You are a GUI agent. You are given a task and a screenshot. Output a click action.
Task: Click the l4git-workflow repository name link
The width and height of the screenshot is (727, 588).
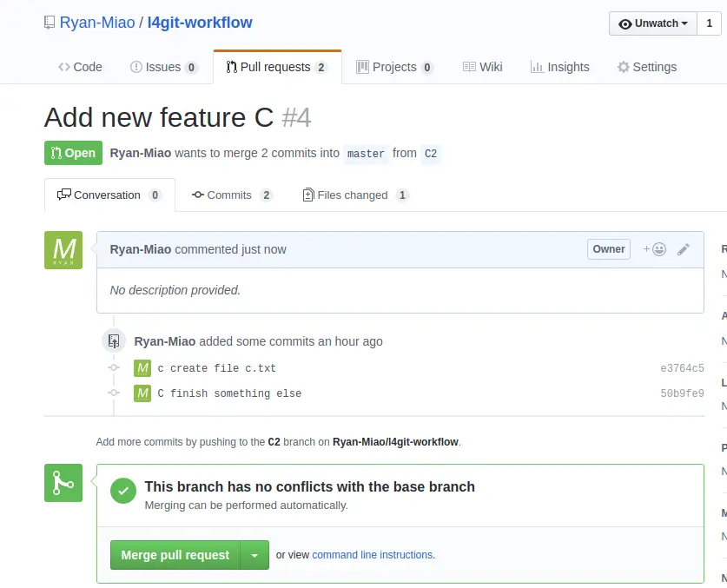tap(200, 23)
